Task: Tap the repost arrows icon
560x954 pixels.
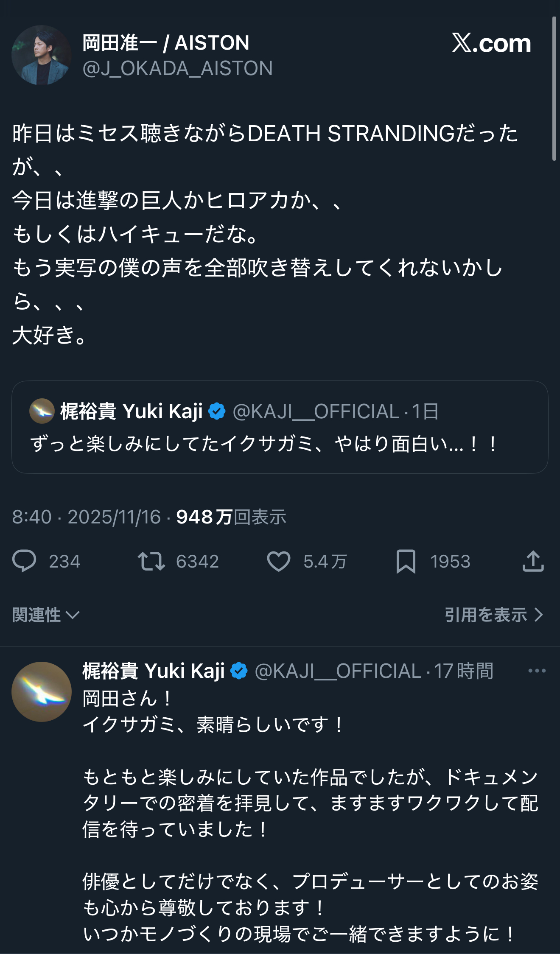Action: tap(151, 561)
